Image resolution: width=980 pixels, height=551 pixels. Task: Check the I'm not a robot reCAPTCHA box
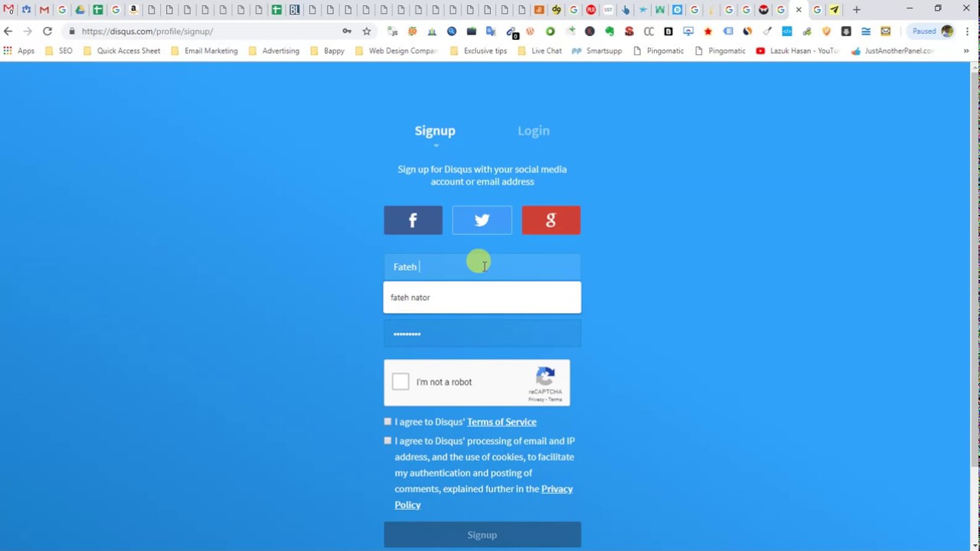tap(400, 382)
